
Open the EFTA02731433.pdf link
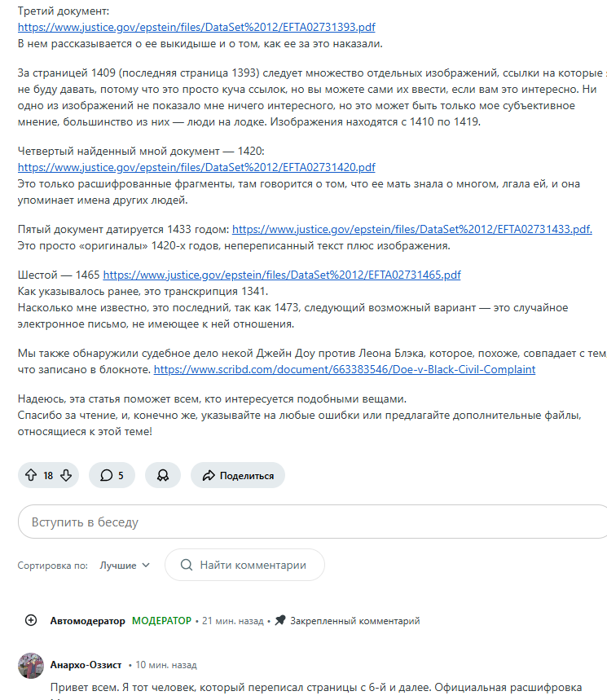point(411,229)
